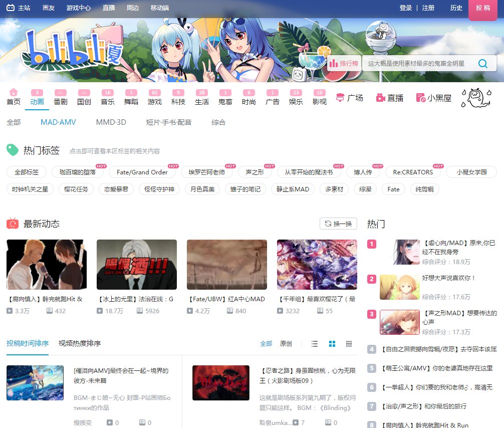Click the search magnifier icon
This screenshot has width=504, height=428.
tap(483, 63)
